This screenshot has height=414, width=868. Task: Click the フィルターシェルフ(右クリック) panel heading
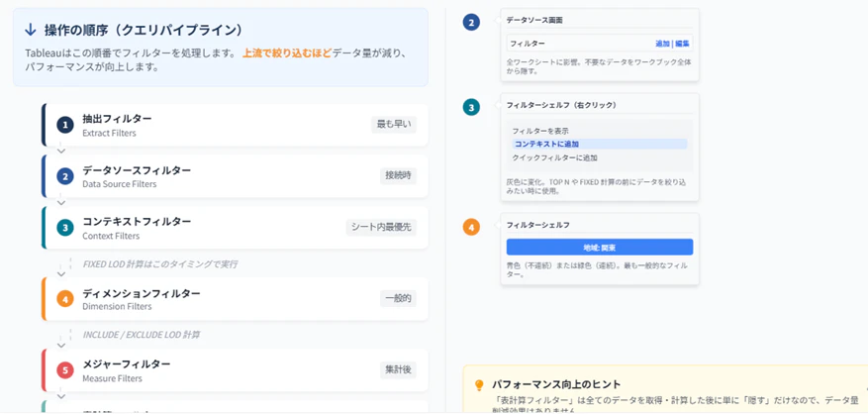[x=561, y=105]
